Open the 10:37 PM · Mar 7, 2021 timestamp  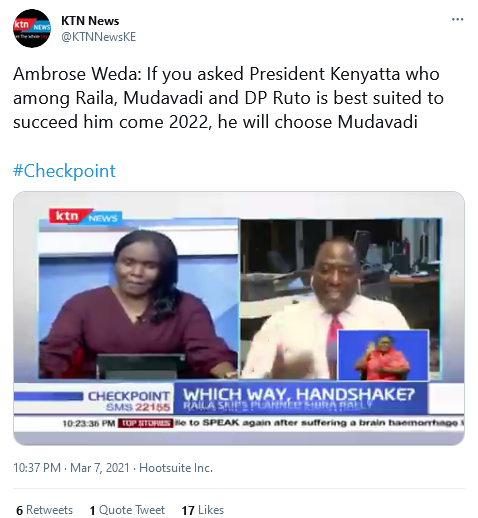click(71, 468)
